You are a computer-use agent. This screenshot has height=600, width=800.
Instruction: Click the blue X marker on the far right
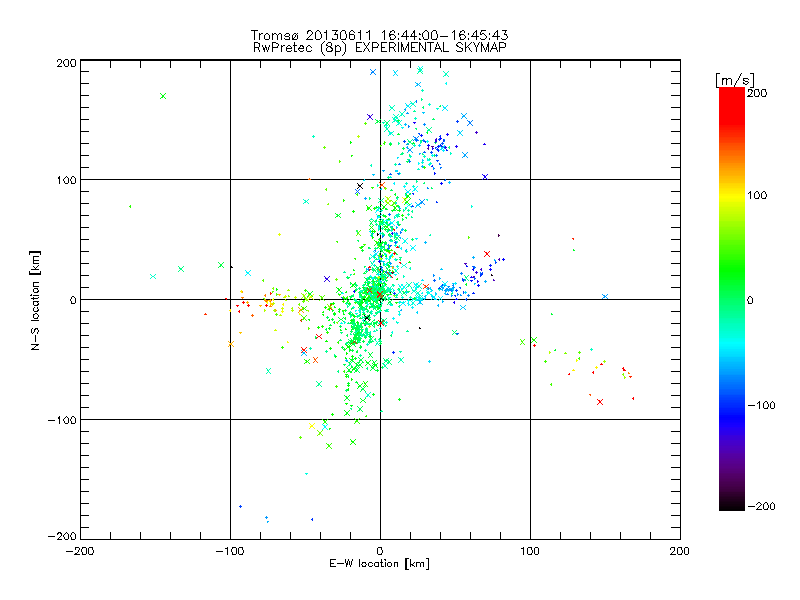[x=605, y=296]
